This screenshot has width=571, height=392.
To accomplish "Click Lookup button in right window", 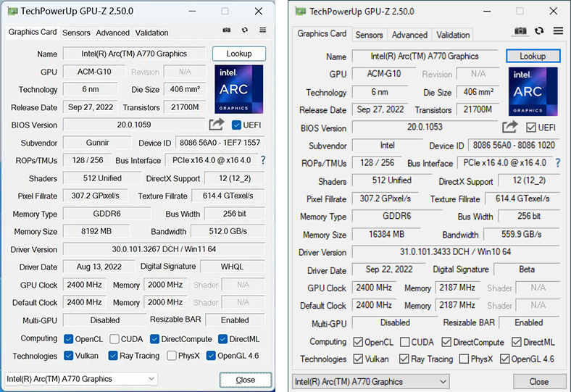I will (533, 56).
